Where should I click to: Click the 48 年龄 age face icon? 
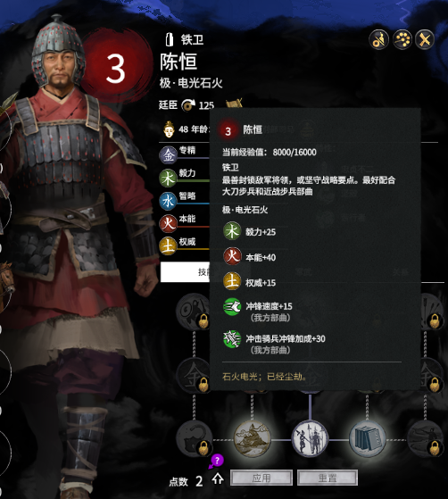(x=169, y=129)
